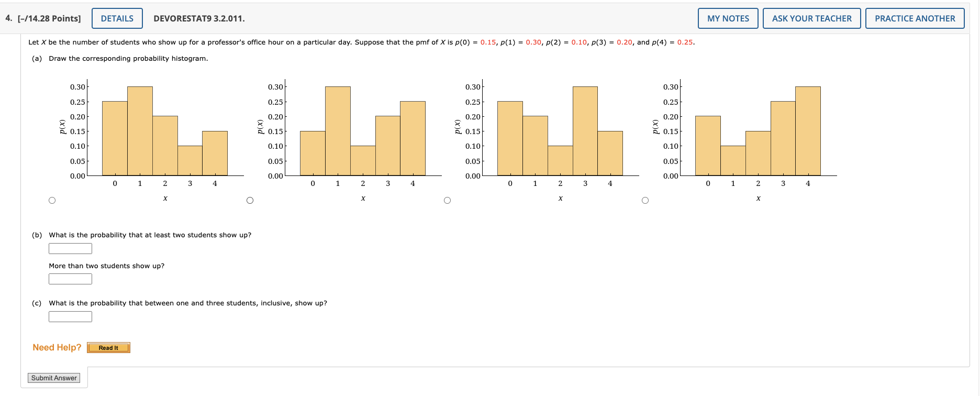
Task: Click the Need Help? label
Action: pyautogui.click(x=56, y=347)
